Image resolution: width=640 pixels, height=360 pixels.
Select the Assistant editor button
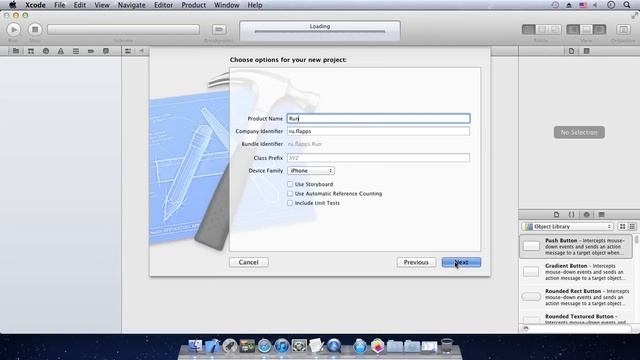pos(542,29)
